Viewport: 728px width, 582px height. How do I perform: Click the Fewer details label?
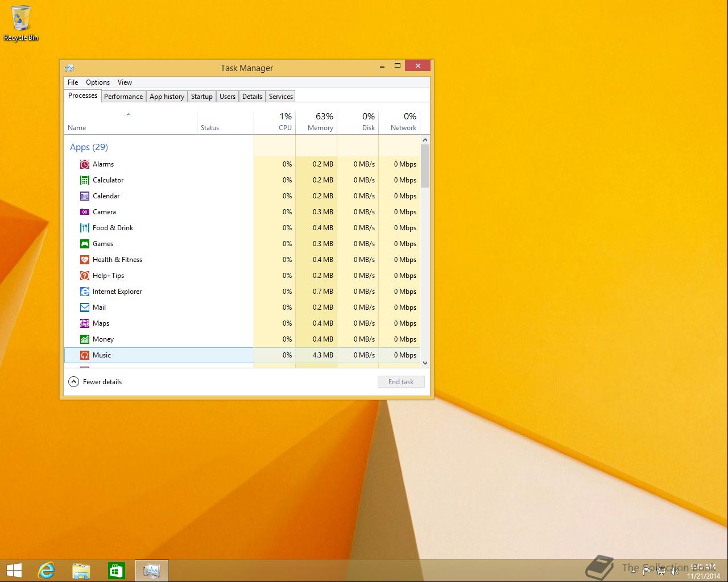point(102,382)
